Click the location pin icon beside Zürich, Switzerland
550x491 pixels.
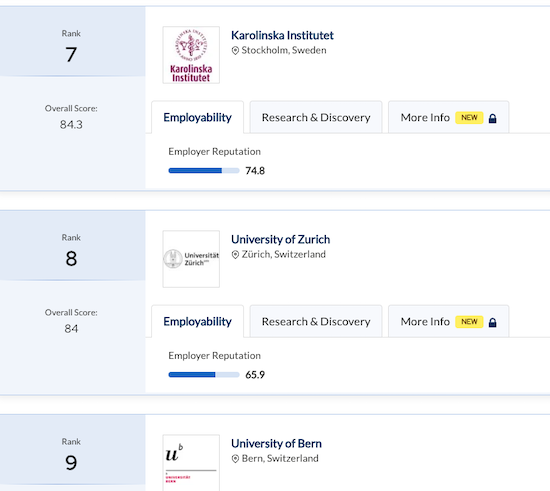pos(235,255)
